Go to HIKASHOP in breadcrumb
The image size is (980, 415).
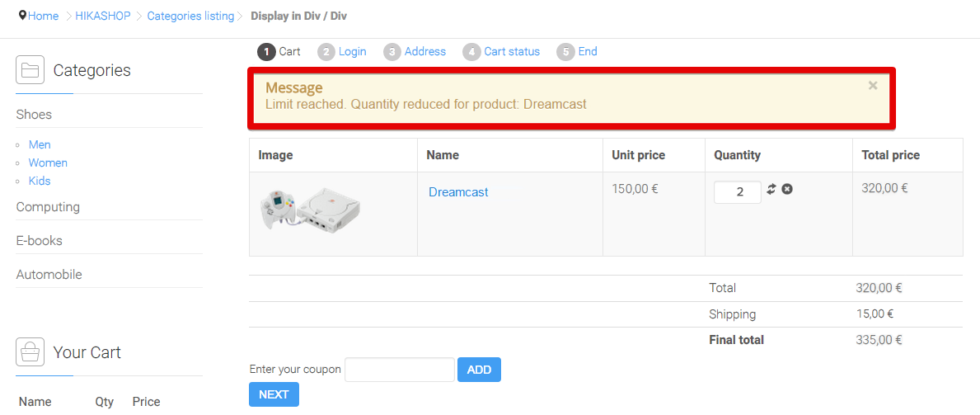coord(103,17)
